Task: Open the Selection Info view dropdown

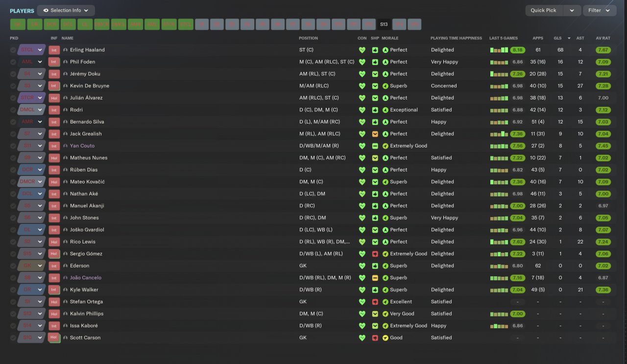Action: 66,10
